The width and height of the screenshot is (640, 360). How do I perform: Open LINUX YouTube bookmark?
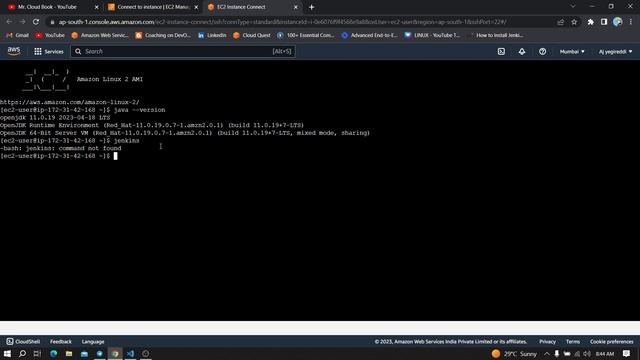(432, 35)
